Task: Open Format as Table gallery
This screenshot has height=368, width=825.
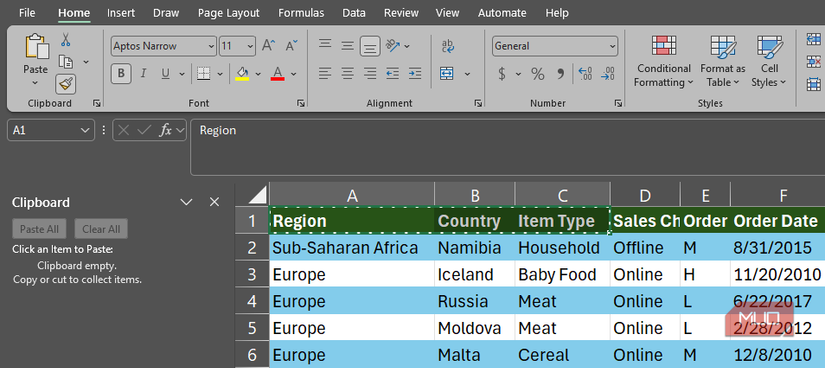Action: click(722, 61)
